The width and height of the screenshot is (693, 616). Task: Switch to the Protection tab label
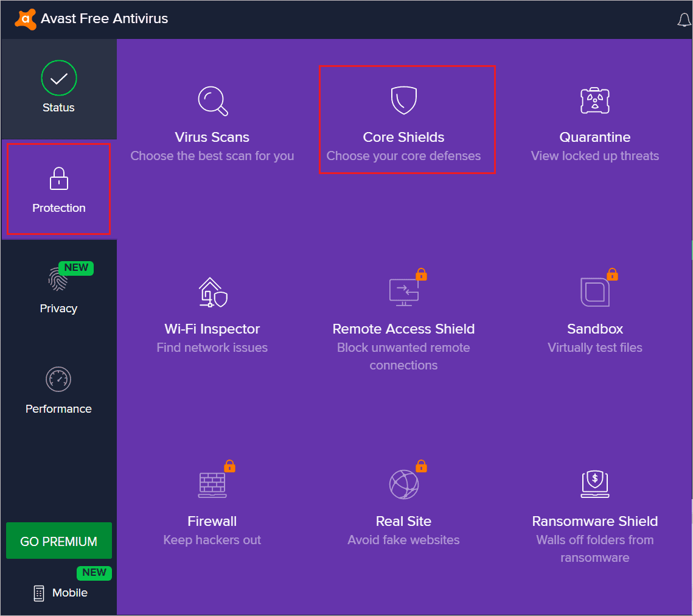click(59, 208)
